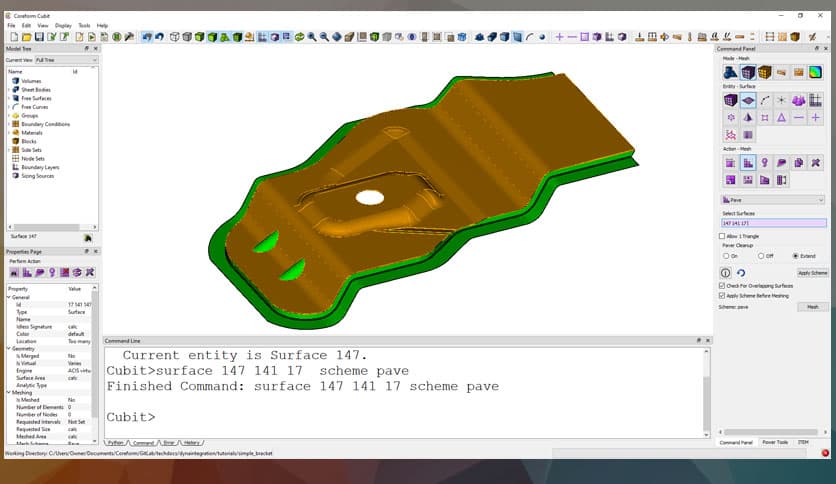Screen dimensions: 836x484
Task: Select Paver Cleanup Extend radio
Action: [795, 256]
